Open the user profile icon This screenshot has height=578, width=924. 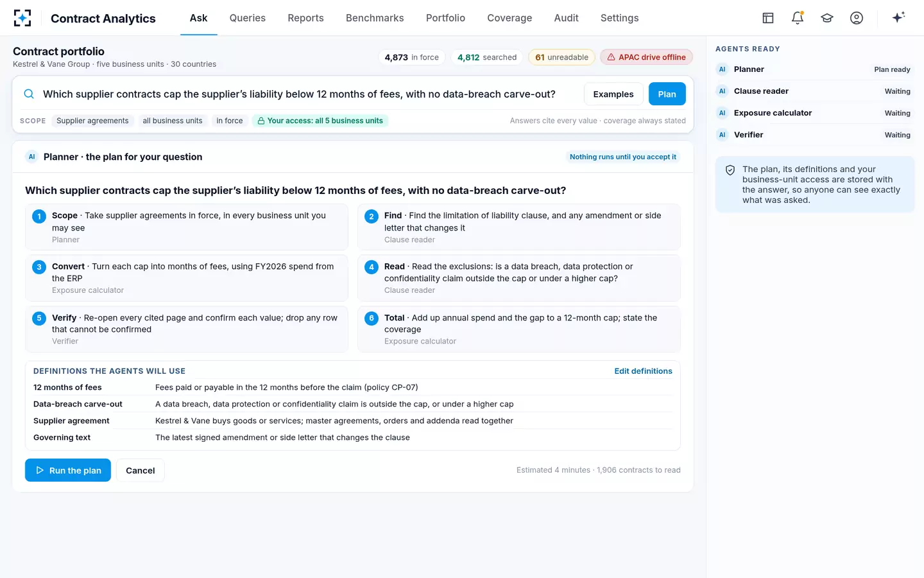(x=857, y=18)
